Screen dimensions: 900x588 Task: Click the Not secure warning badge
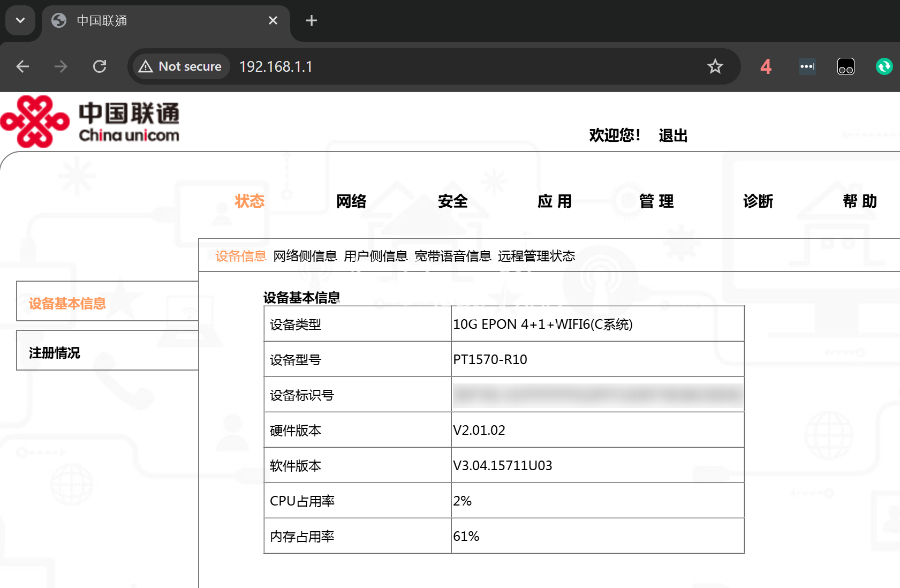181,66
